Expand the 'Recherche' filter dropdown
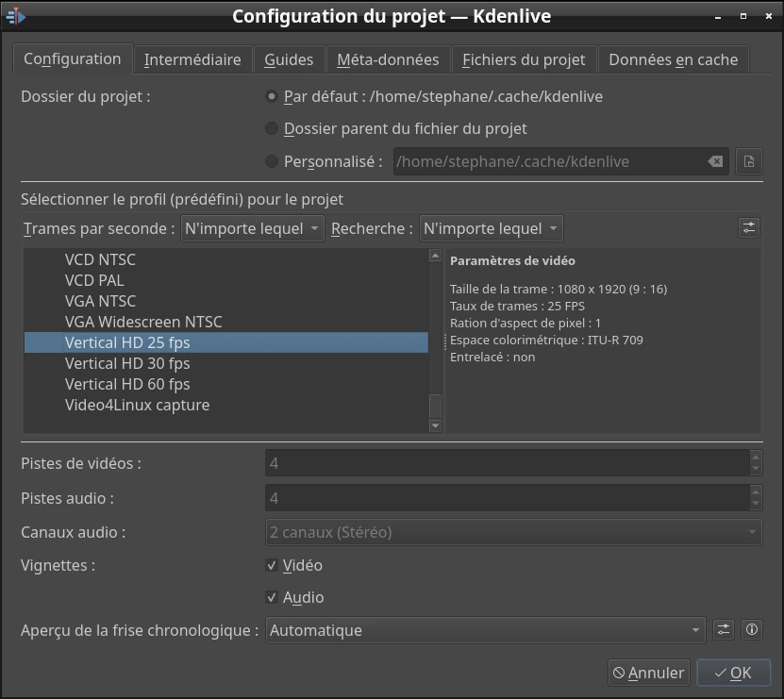784x699 pixels. coord(491,228)
